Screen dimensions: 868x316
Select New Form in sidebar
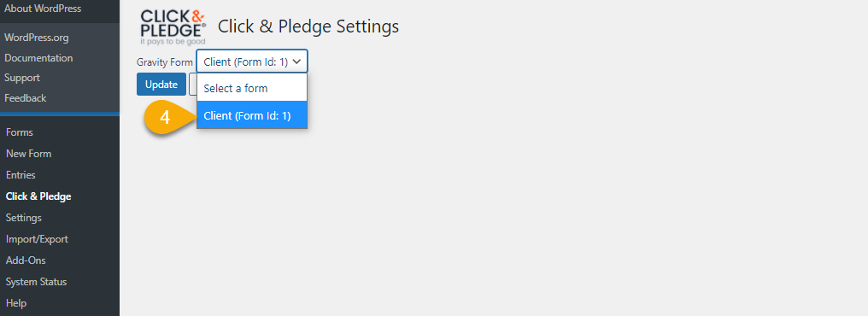pyautogui.click(x=28, y=153)
